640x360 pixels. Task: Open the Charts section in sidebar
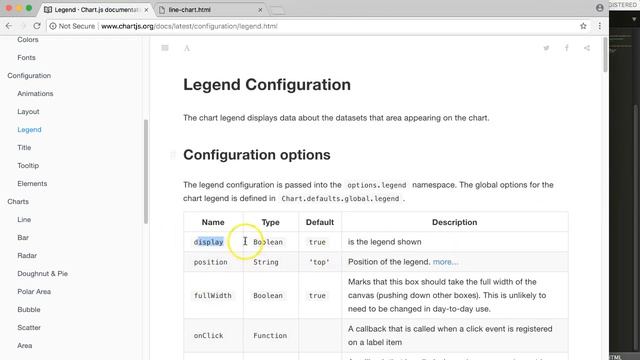pos(18,201)
